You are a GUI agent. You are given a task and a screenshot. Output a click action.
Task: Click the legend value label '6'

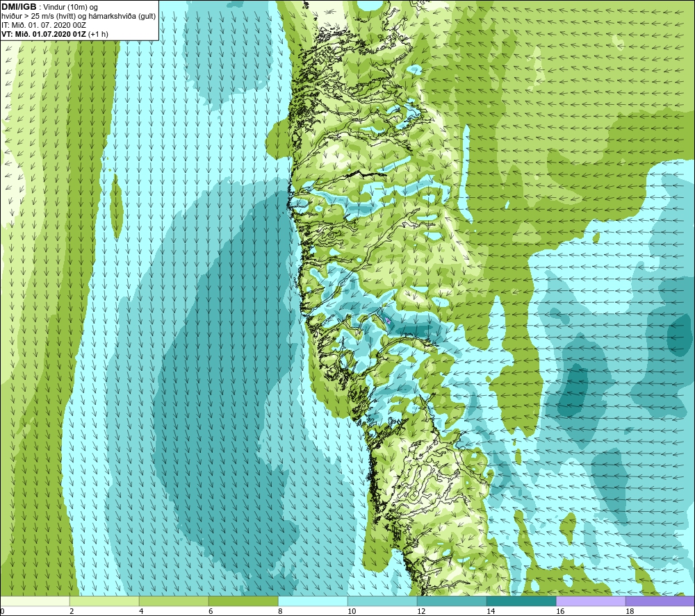(211, 612)
